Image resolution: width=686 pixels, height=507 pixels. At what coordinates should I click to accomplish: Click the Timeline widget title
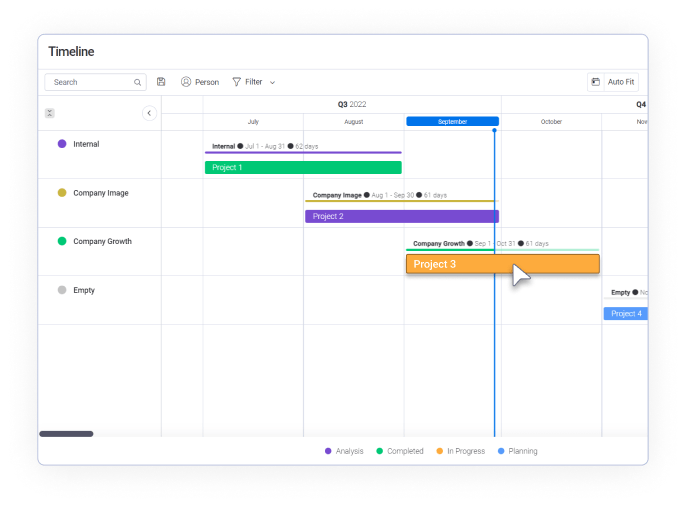(71, 52)
